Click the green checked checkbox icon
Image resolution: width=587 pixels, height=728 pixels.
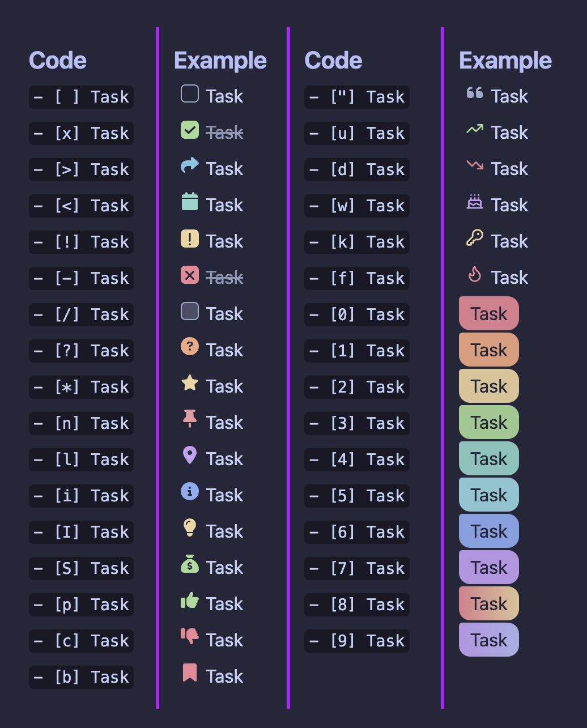(x=190, y=130)
